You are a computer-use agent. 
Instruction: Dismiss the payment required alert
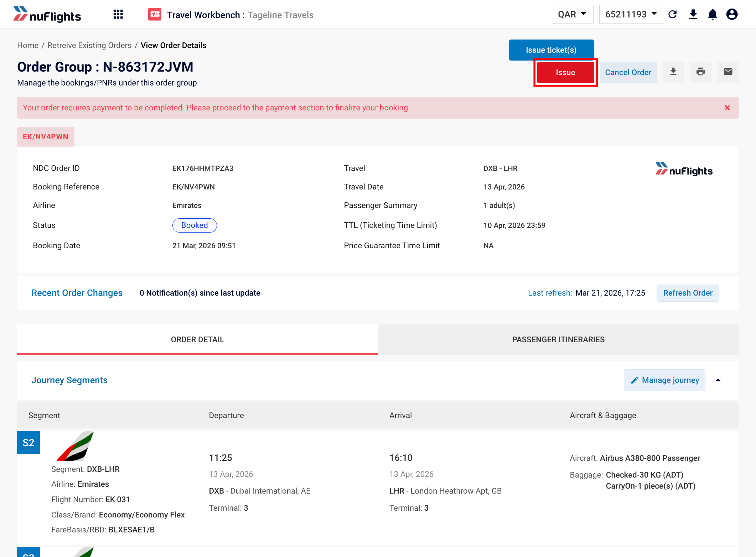pyautogui.click(x=727, y=108)
